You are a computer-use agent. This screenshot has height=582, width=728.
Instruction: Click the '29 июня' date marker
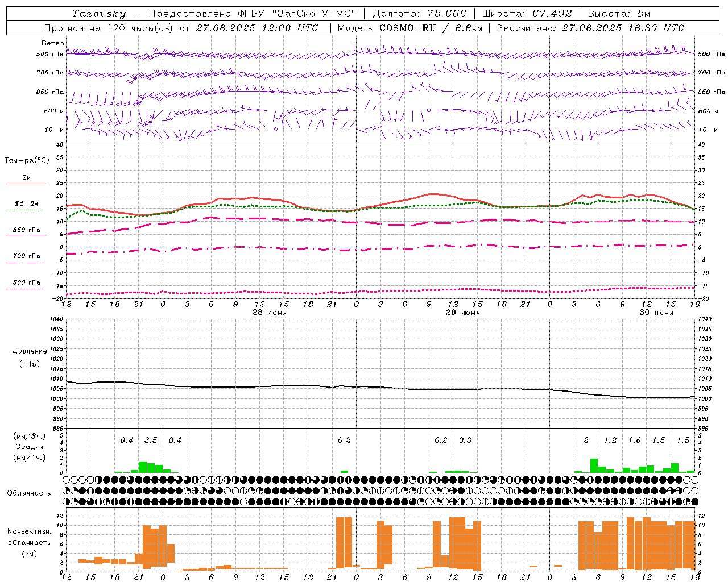pyautogui.click(x=463, y=313)
